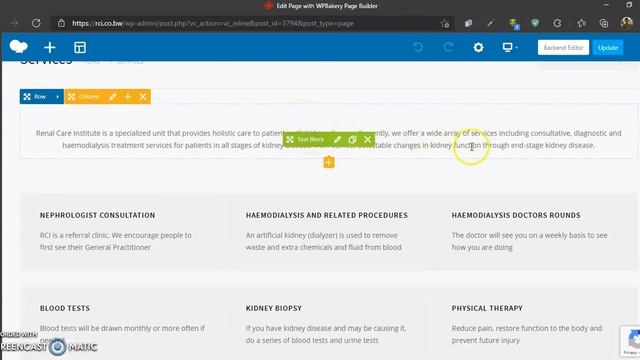Screen dimensions: 640x360
Task: Click the orange append element plus button
Action: point(329,162)
